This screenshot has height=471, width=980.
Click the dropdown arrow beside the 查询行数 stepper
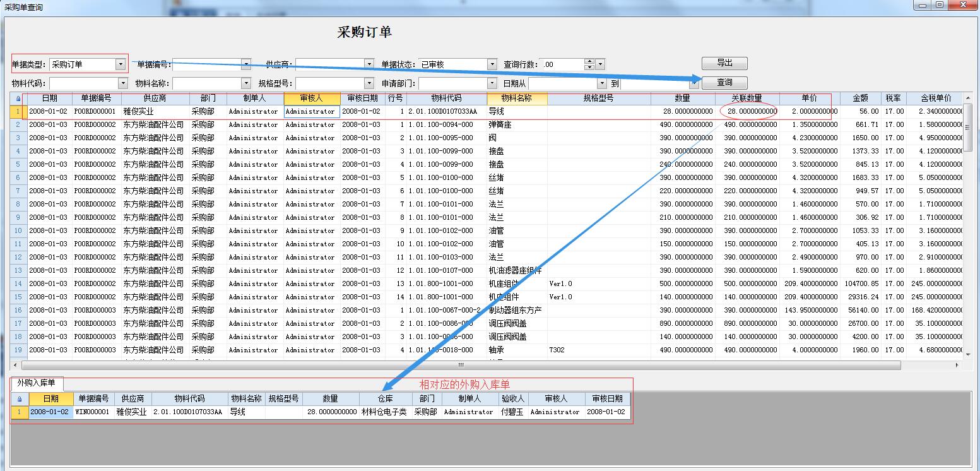pos(599,64)
